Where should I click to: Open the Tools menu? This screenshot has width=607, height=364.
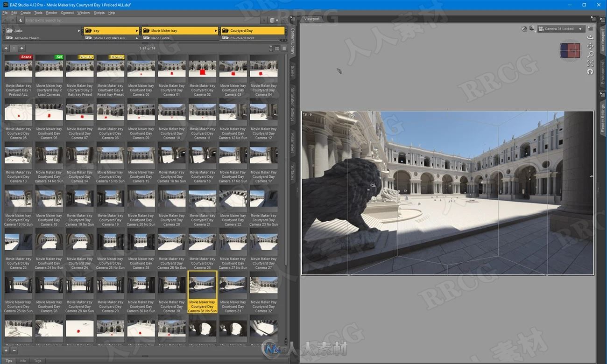(x=38, y=13)
